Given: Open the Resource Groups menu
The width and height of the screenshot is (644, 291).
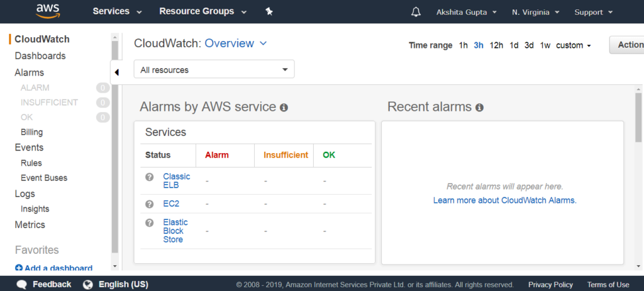Looking at the screenshot, I should coord(203,11).
